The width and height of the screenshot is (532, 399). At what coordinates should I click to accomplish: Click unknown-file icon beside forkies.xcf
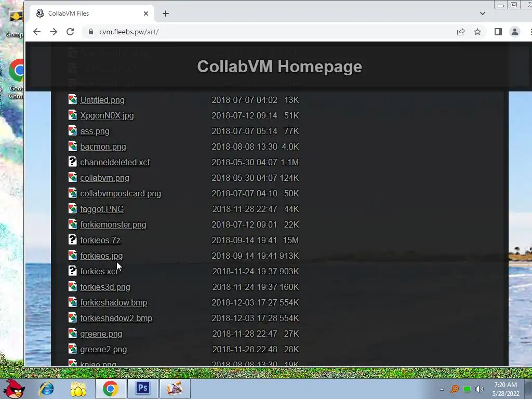coord(73,271)
